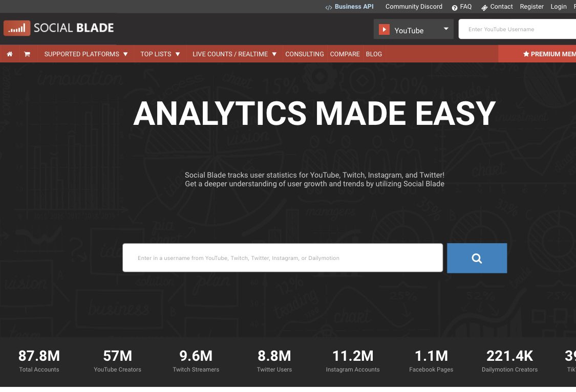Open the home icon in nav bar
Screen dimensions: 576x392
pyautogui.click(x=10, y=54)
